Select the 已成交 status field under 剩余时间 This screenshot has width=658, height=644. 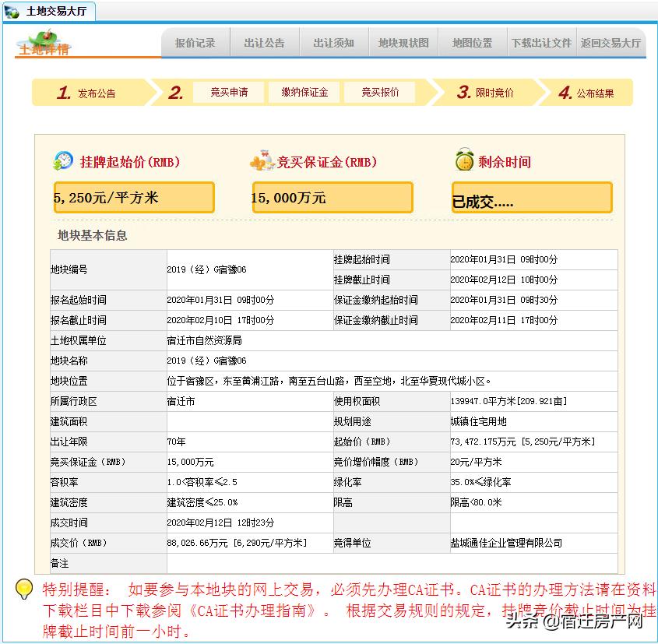[x=532, y=197]
